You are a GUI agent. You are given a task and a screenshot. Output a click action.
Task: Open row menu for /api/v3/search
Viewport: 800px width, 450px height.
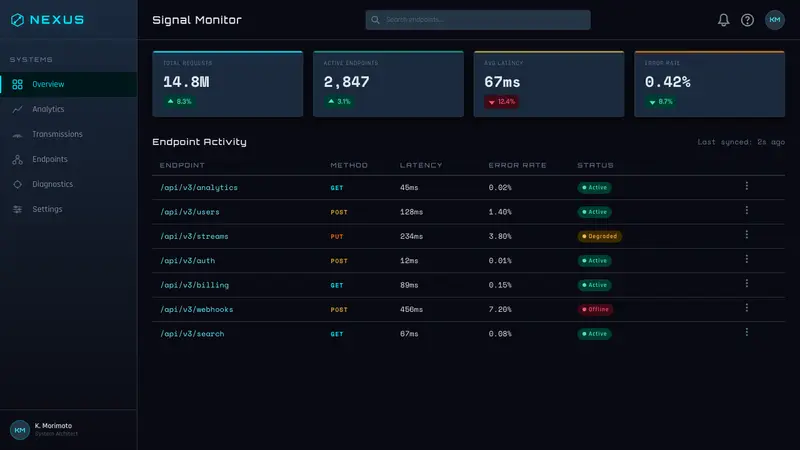[746, 332]
